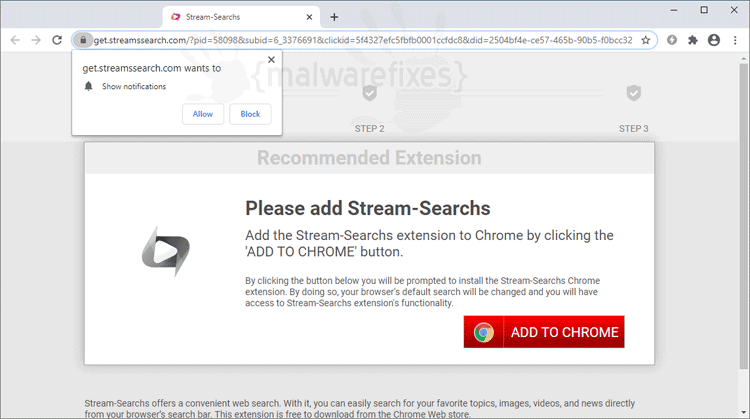The height and width of the screenshot is (419, 750).
Task: Minimize the browser window
Action: 674,10
